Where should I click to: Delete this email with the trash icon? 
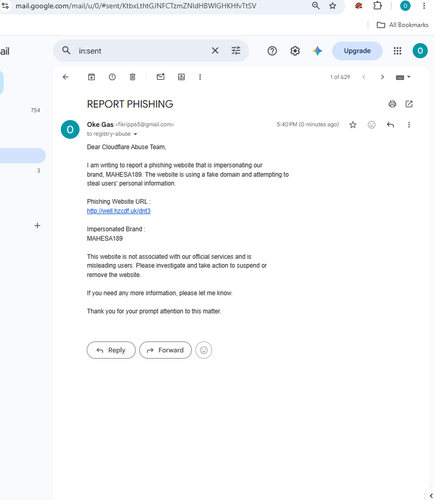[132, 77]
